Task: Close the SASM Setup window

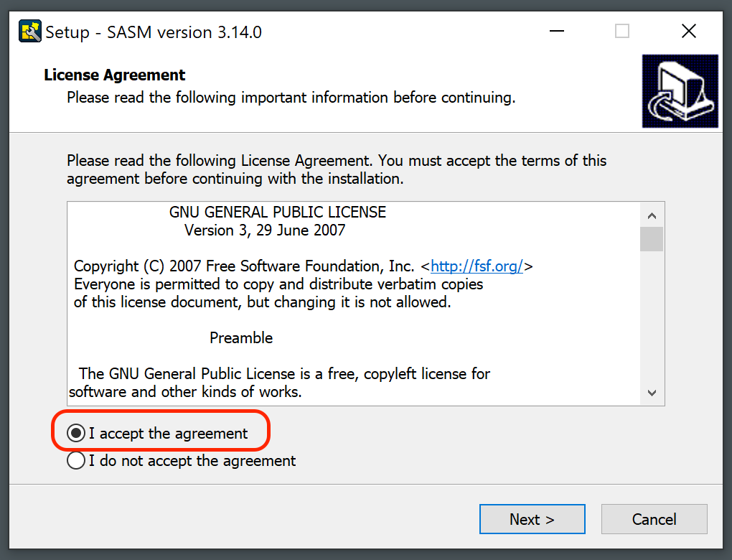Action: (x=688, y=32)
